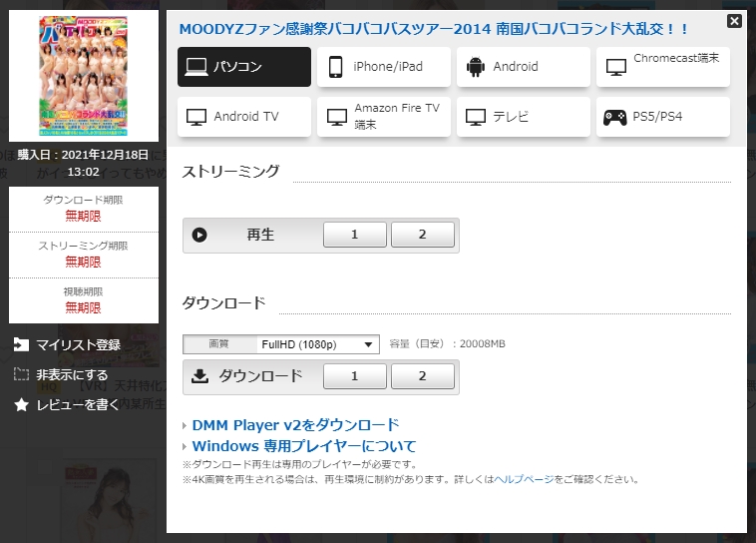Open the FullHD (1080p) quality dropdown
This screenshot has height=543, width=756.
[317, 344]
